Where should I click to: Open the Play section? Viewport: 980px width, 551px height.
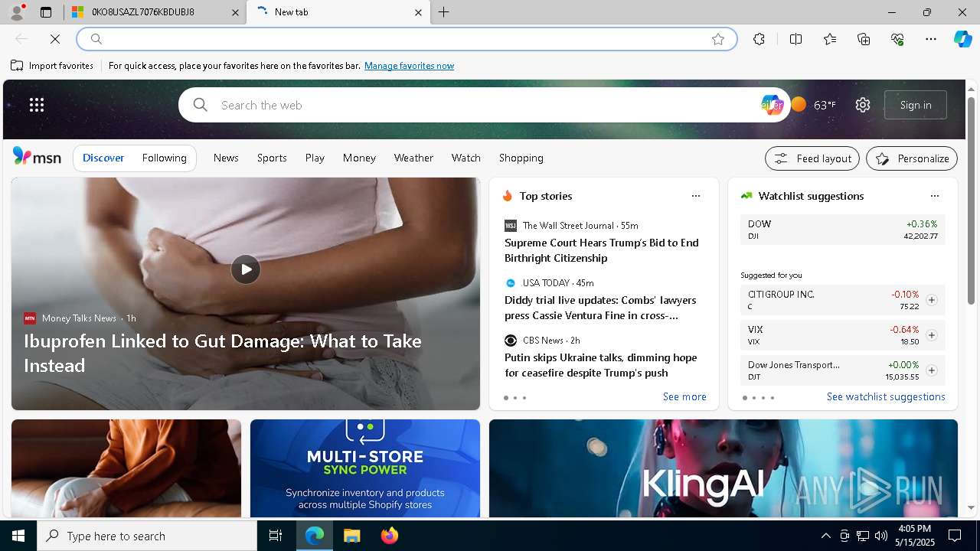click(x=315, y=158)
